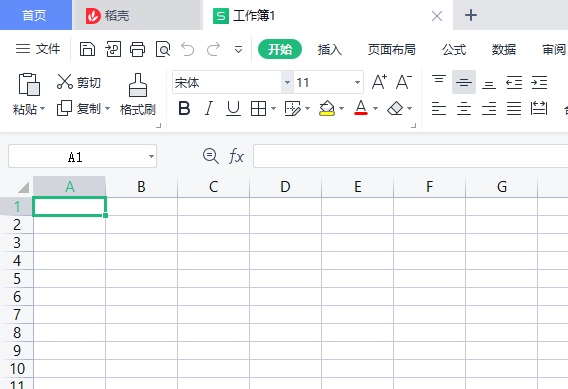This screenshot has width=568, height=389.
Task: Switch to 公式 ribbon tab
Action: pos(454,49)
